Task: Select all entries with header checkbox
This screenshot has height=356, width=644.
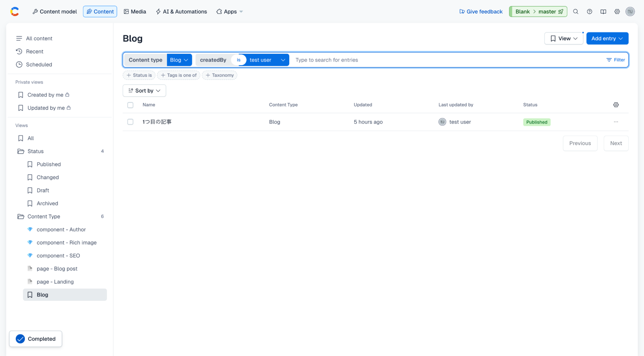Action: tap(130, 105)
